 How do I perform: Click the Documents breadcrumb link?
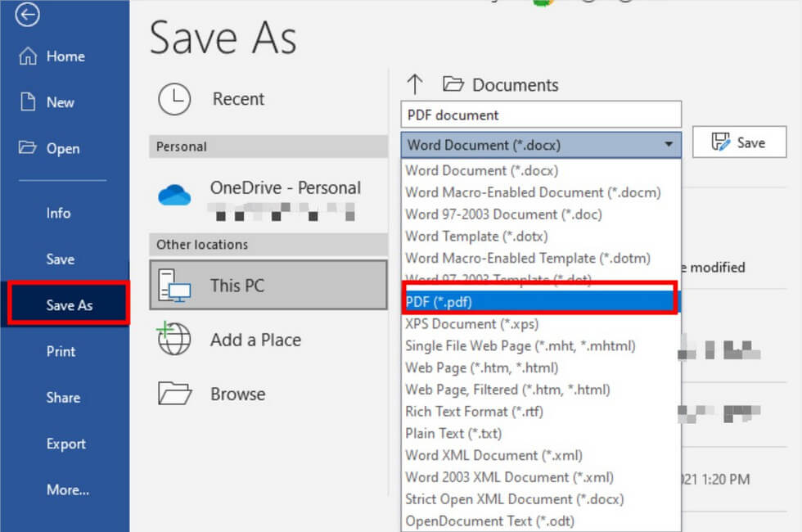tap(516, 83)
